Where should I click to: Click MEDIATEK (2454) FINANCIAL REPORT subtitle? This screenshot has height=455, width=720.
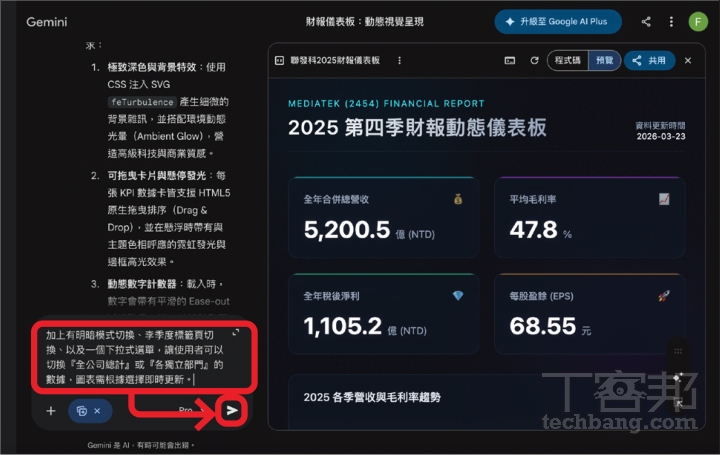[386, 104]
